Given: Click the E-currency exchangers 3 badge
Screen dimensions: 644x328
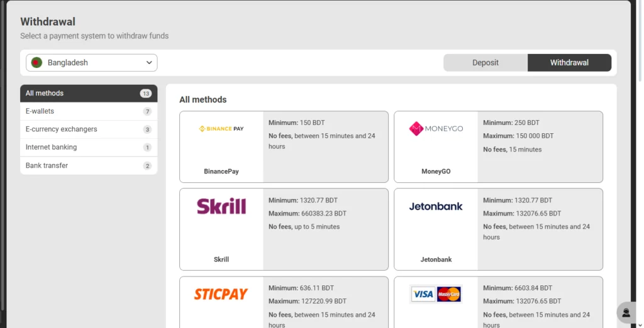Looking at the screenshot, I should tap(147, 129).
